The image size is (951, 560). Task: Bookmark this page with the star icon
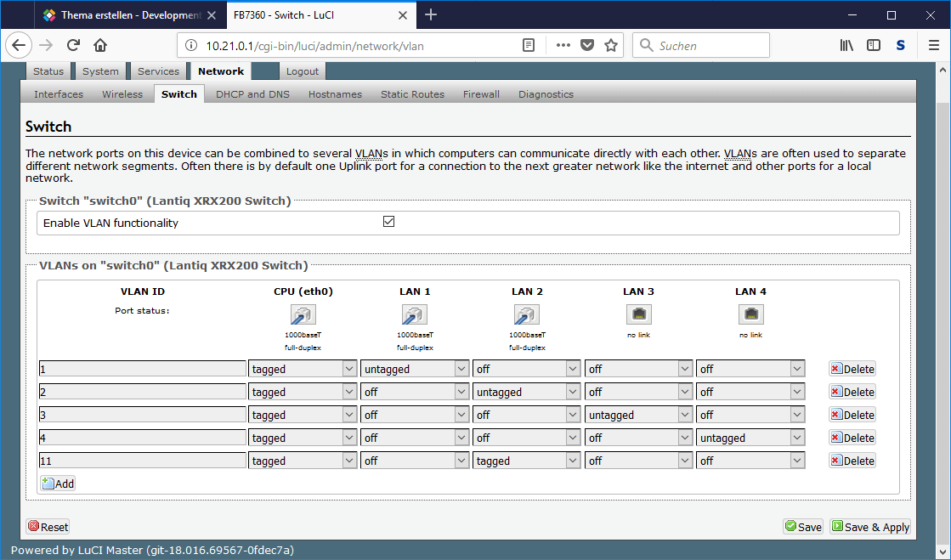(610, 45)
